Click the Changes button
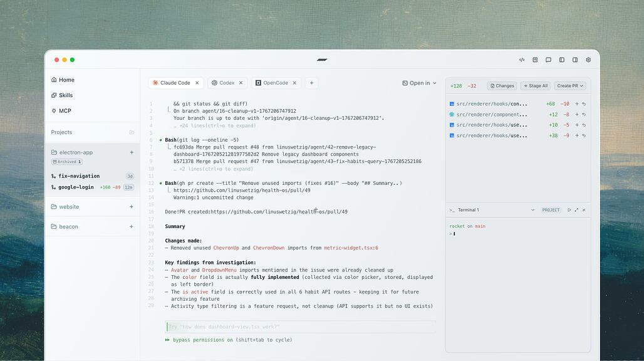 point(502,86)
